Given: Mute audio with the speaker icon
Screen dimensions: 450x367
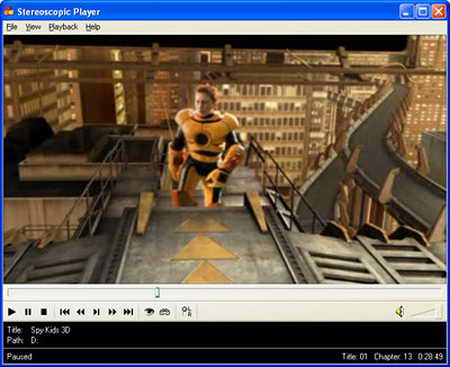Looking at the screenshot, I should 400,311.
